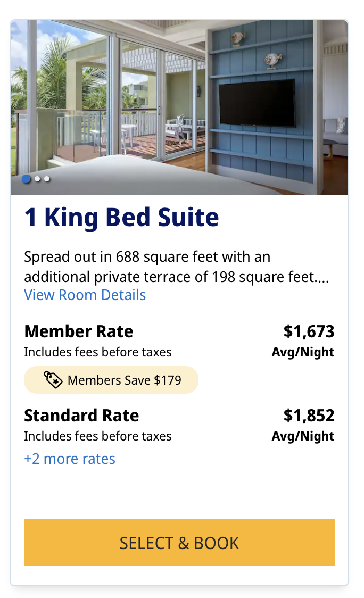The width and height of the screenshot is (364, 598).
Task: Click the 1 King Bed Suite heading
Action: (121, 218)
